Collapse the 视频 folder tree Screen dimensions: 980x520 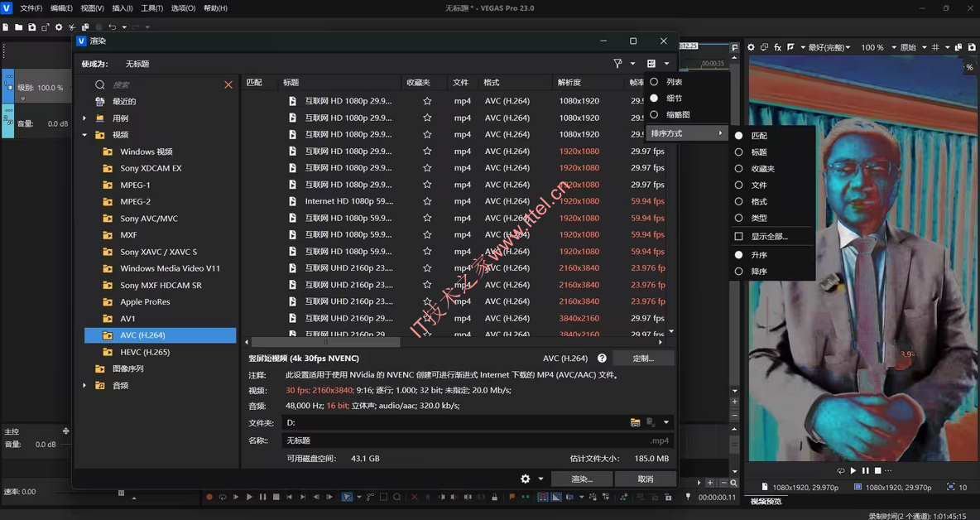click(84, 135)
